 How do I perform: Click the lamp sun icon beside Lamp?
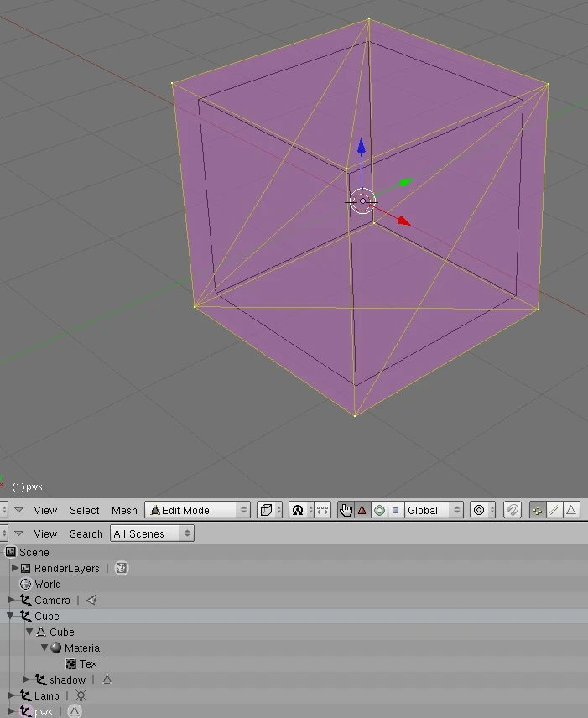[81, 695]
